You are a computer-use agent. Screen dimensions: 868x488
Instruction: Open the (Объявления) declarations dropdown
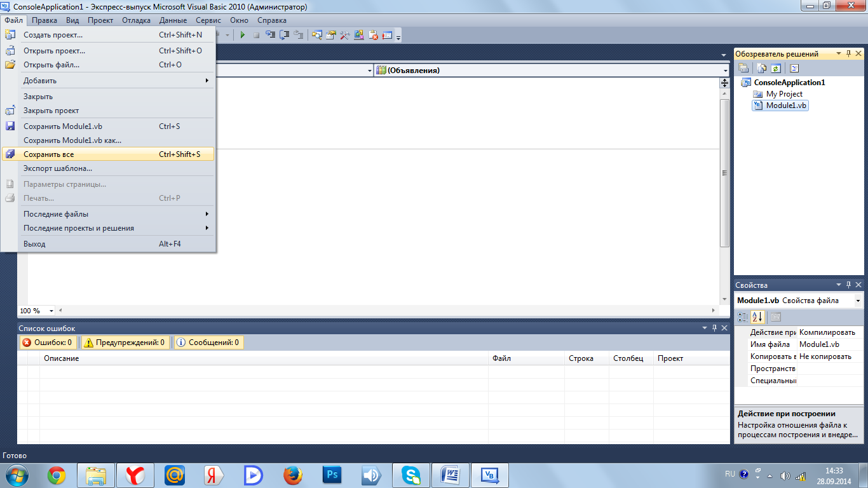(x=725, y=71)
